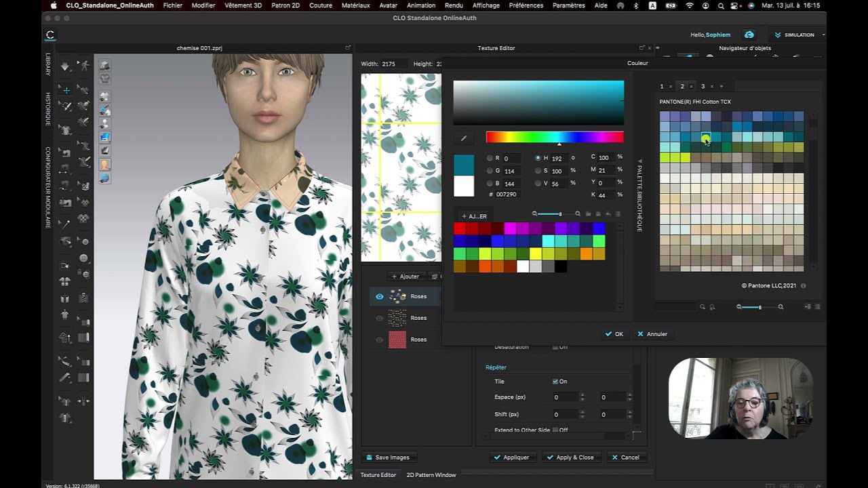Click the avatar skin face display icon

[x=105, y=164]
